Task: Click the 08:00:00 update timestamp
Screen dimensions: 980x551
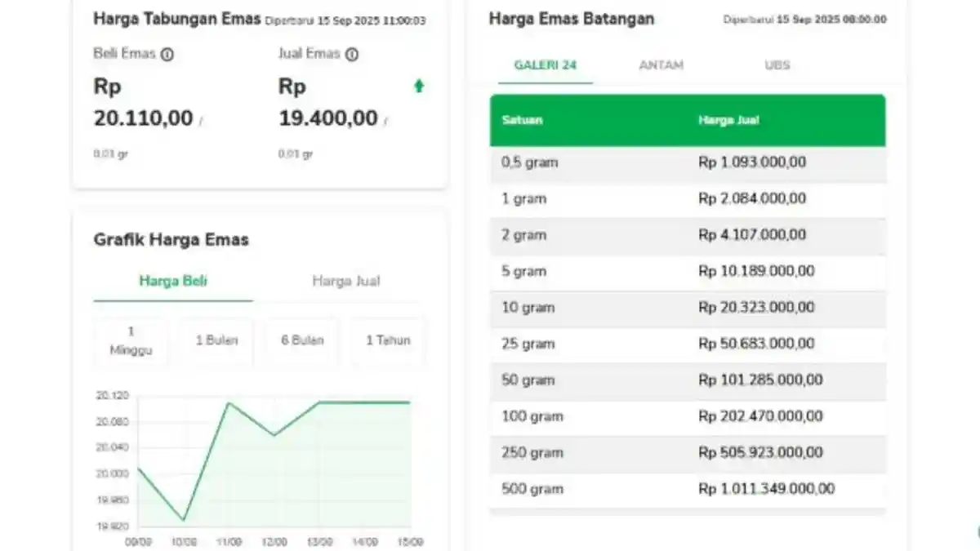Action: click(x=866, y=20)
